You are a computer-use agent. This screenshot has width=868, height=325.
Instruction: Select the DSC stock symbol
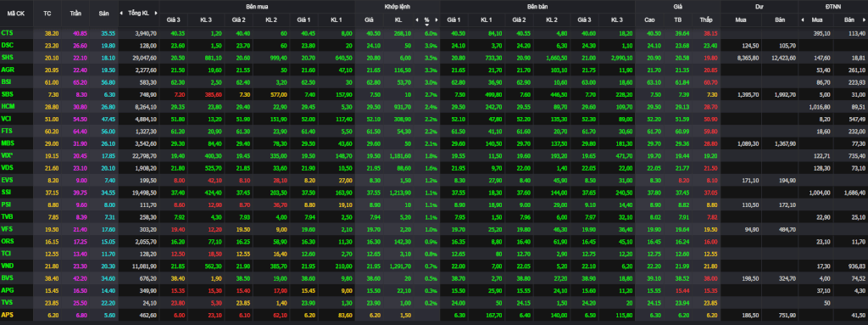tap(7, 45)
